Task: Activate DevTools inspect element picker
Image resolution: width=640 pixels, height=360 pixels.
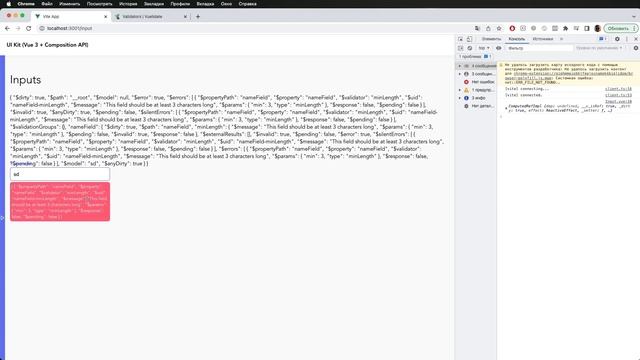Action: point(460,39)
